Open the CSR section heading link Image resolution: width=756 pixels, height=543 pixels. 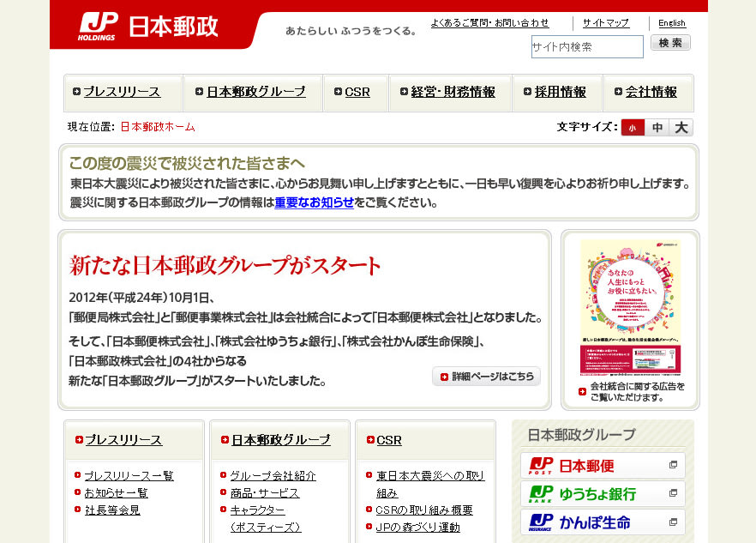tap(389, 440)
